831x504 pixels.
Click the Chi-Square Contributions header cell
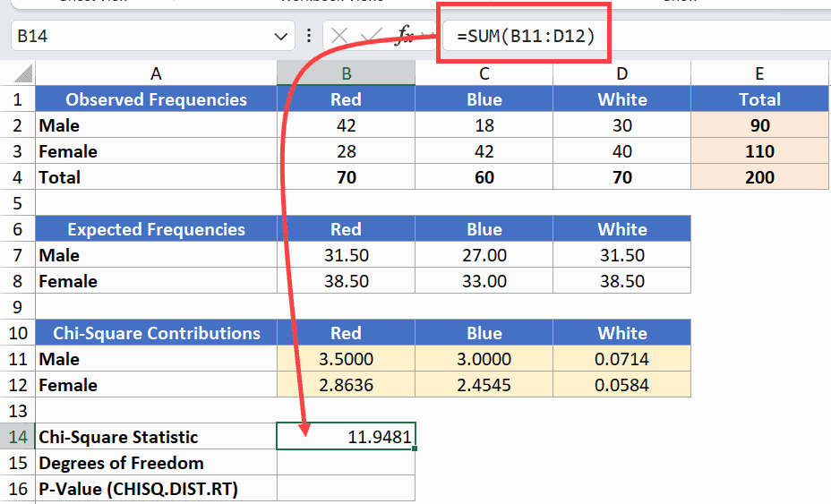156,333
